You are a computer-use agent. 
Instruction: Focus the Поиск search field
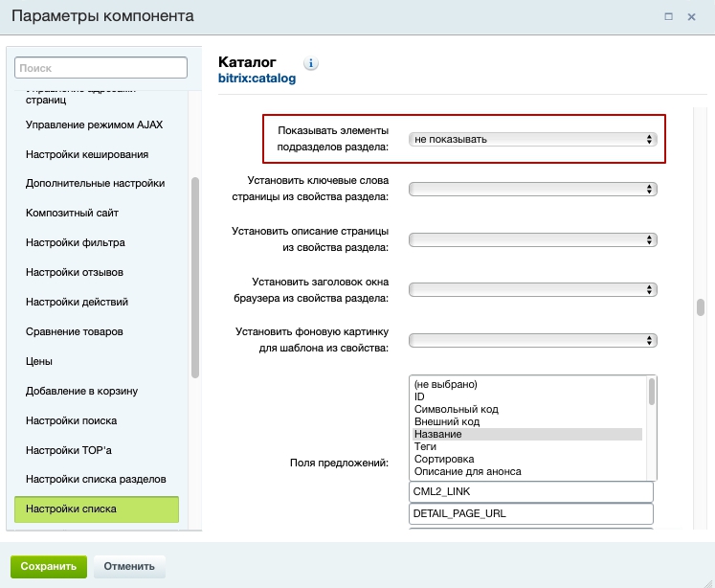pyautogui.click(x=101, y=68)
